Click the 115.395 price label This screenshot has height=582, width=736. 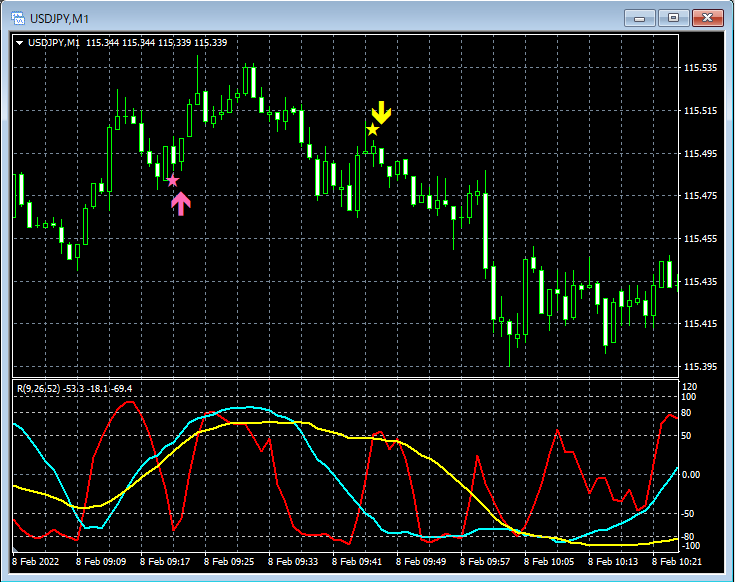pos(700,367)
